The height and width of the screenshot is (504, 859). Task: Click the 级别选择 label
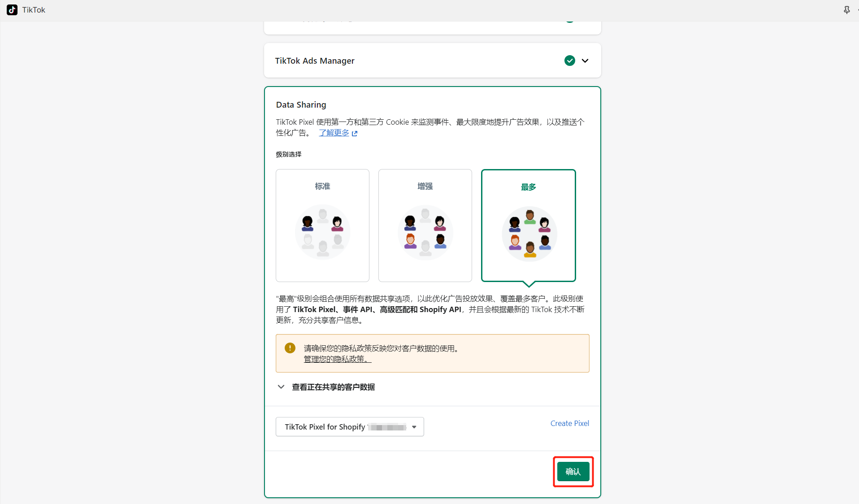[289, 154]
